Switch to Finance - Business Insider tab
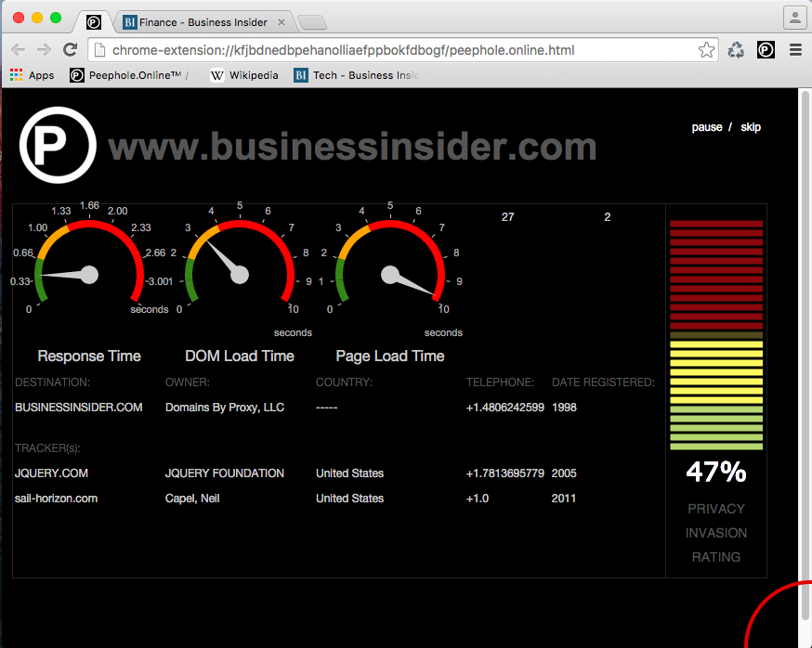812x648 pixels. coord(203,21)
